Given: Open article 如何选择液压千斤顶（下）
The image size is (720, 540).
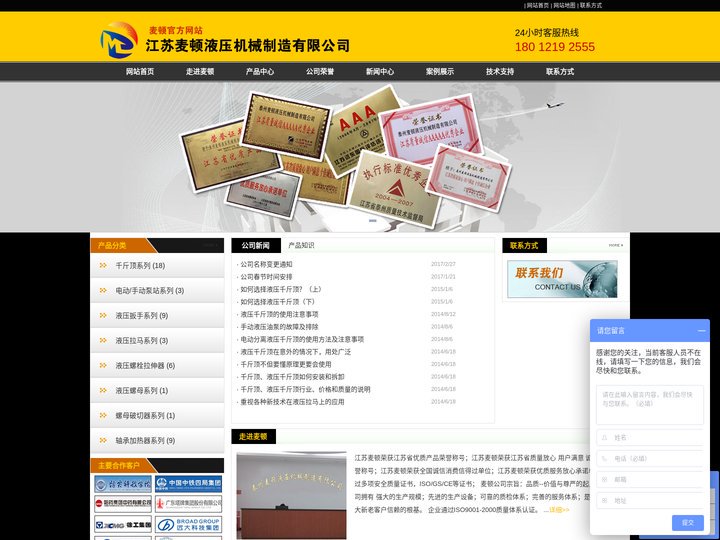Looking at the screenshot, I should click(x=278, y=302).
